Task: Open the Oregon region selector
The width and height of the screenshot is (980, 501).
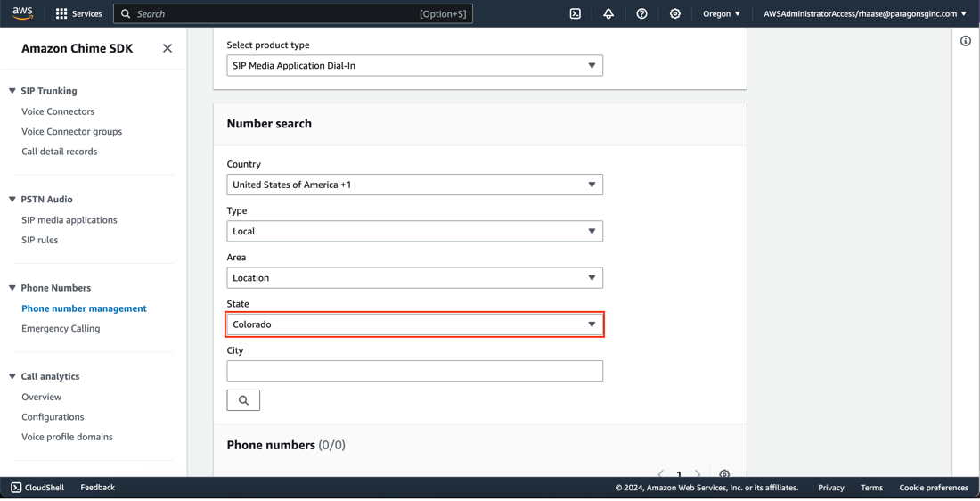Action: (722, 13)
